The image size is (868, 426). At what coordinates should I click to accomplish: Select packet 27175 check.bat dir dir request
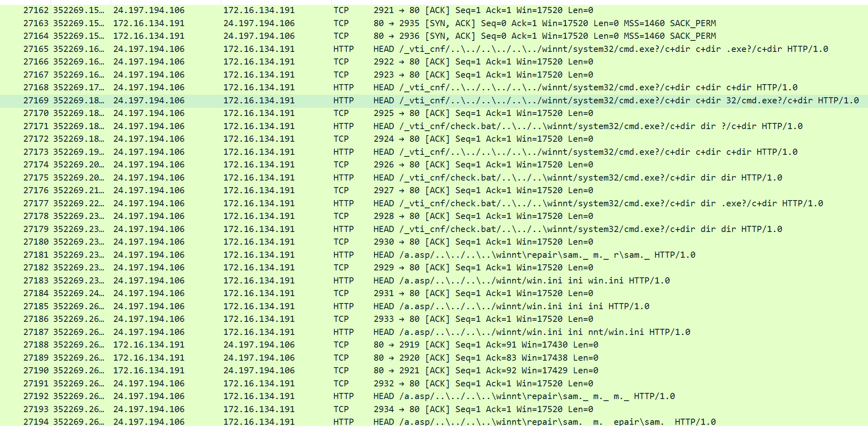point(434,178)
